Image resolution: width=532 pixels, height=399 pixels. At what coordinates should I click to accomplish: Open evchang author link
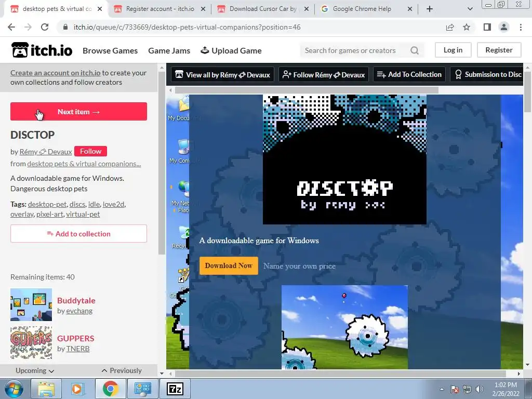79,311
